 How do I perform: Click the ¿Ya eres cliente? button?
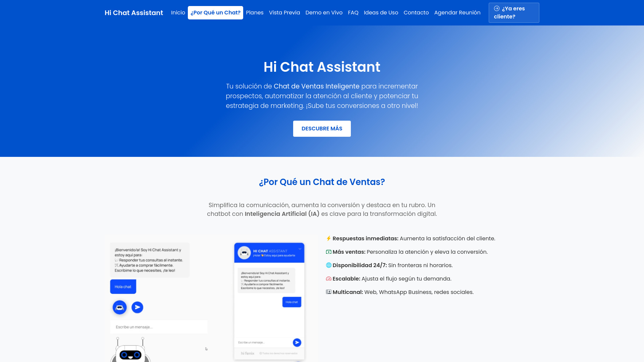(x=514, y=12)
